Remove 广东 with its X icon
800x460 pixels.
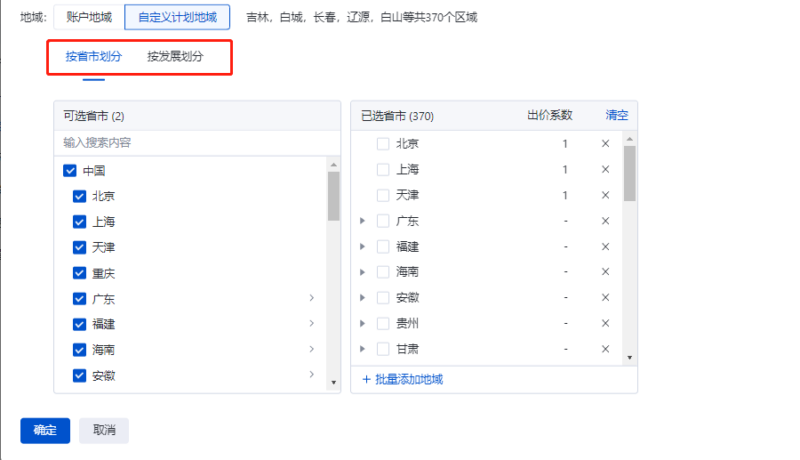(x=605, y=221)
